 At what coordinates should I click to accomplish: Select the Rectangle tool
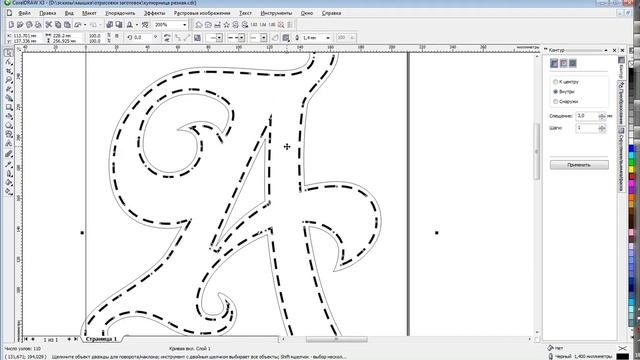(x=9, y=107)
